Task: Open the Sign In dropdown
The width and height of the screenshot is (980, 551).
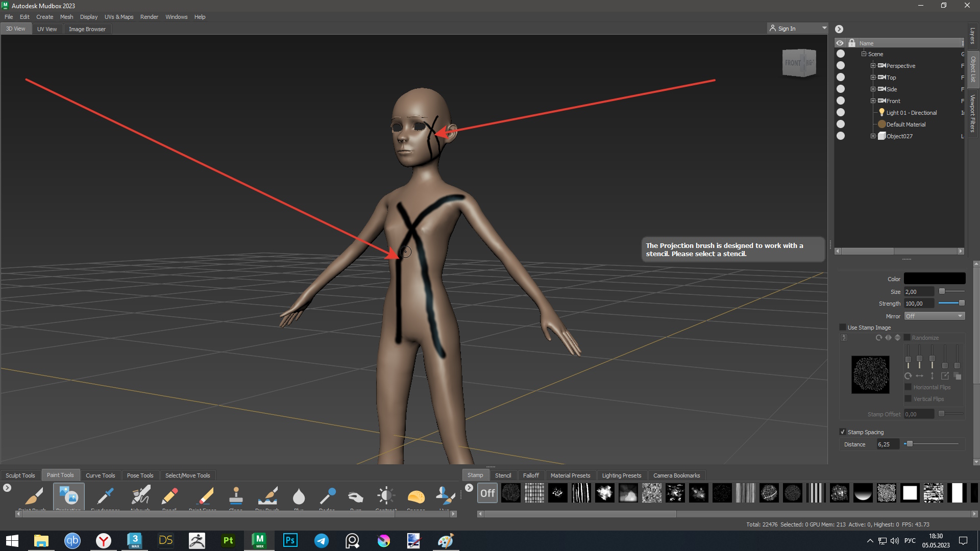Action: point(824,29)
